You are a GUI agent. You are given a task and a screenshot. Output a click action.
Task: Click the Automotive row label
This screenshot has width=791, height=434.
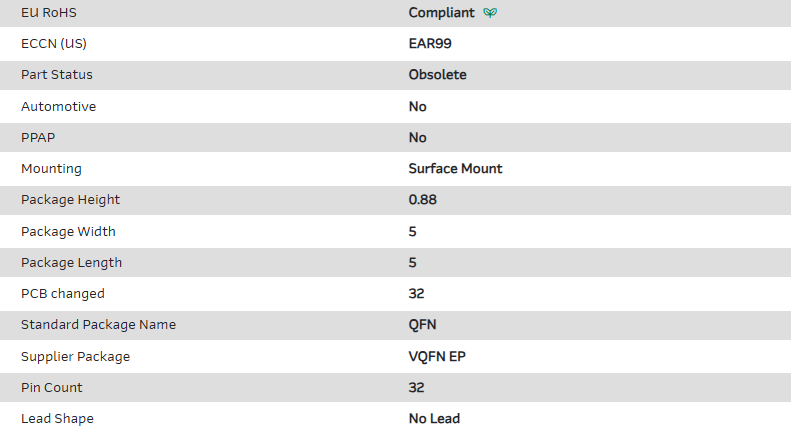[x=58, y=106]
